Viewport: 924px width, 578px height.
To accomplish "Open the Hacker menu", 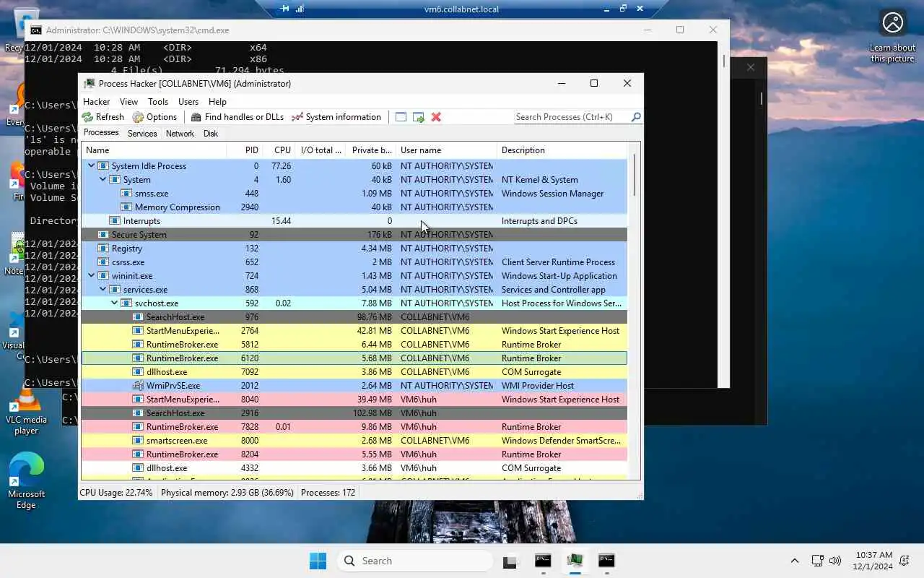I will (97, 102).
